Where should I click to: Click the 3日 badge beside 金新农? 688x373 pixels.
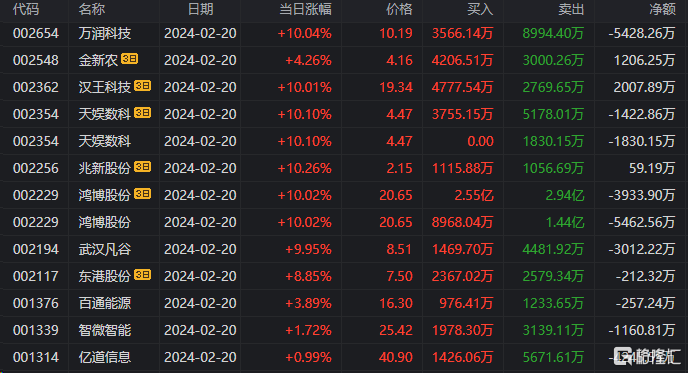pos(129,59)
